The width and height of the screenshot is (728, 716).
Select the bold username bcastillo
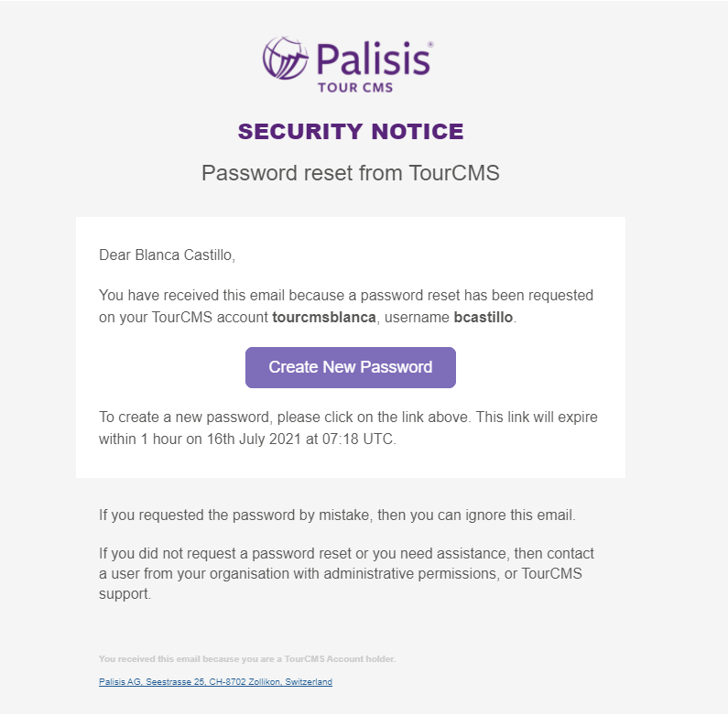(x=484, y=317)
